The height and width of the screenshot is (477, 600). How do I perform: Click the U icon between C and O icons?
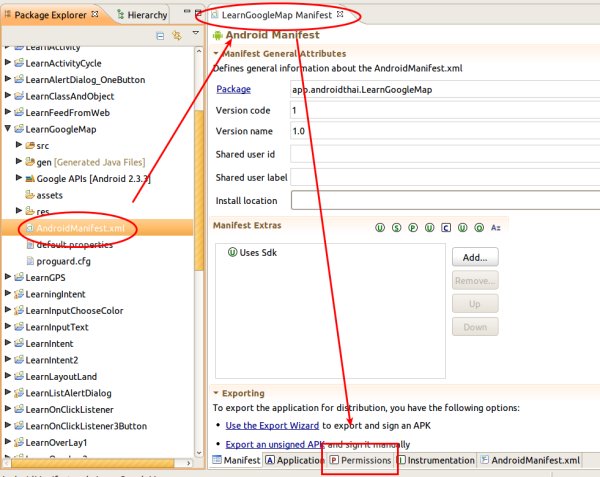(462, 228)
